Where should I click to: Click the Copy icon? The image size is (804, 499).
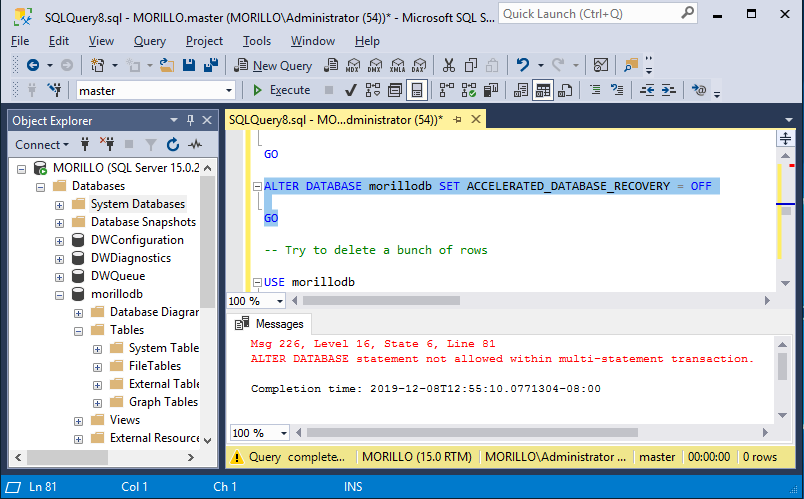[x=470, y=65]
